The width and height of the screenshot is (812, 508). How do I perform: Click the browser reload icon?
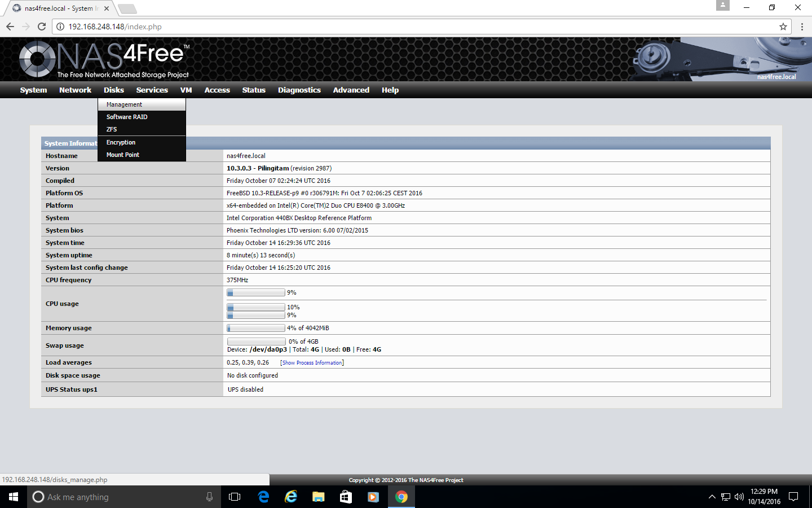(42, 27)
